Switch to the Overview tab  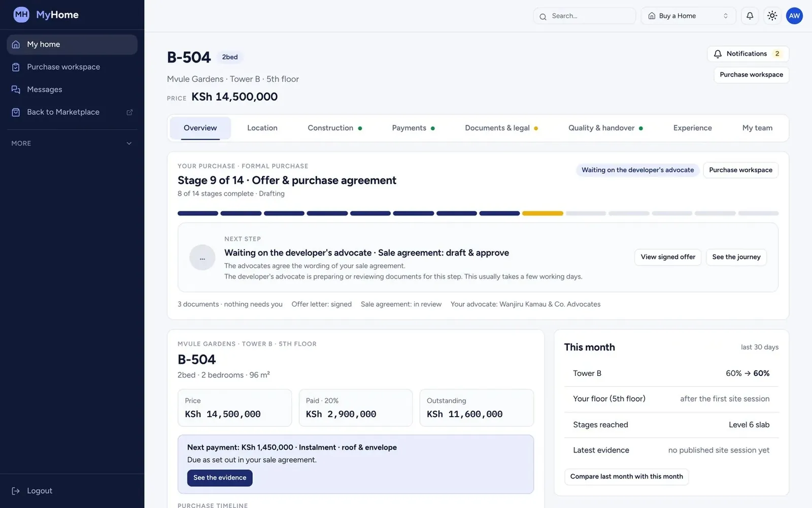coord(200,128)
